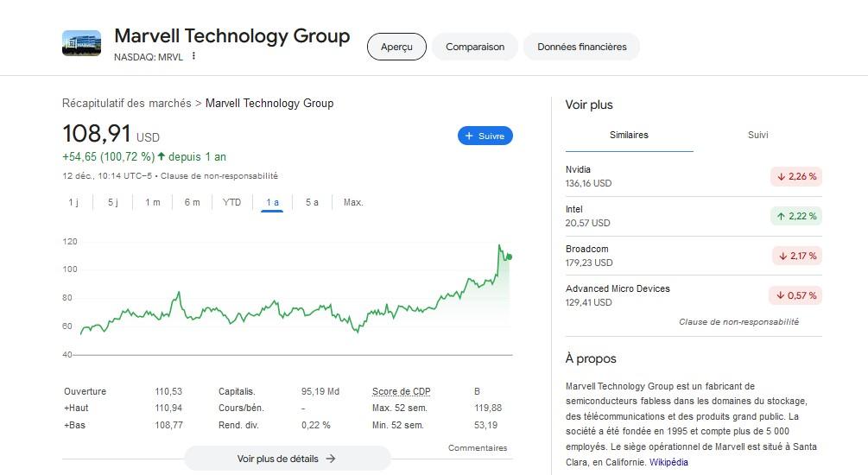This screenshot has height=475, width=868.
Task: Switch to the Comparaison tab
Action: [475, 47]
